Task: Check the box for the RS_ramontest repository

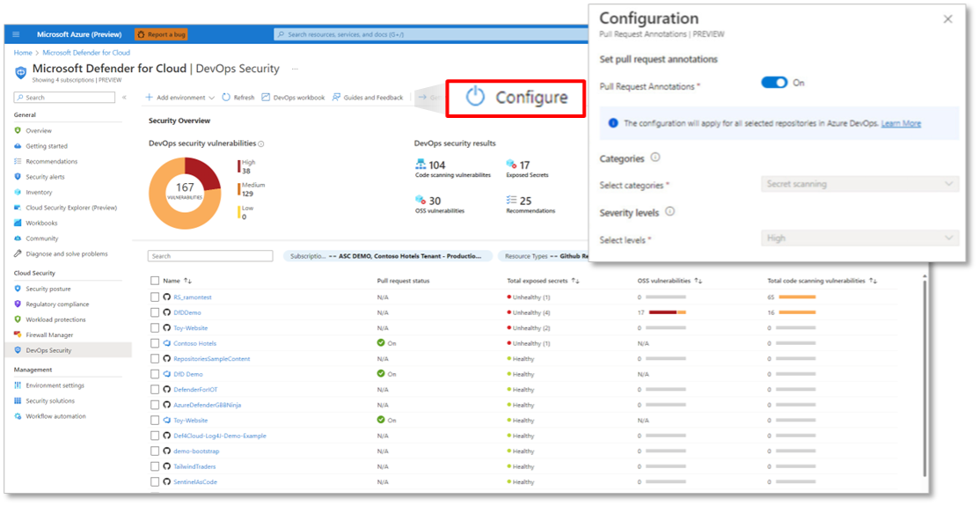Action: coord(155,297)
